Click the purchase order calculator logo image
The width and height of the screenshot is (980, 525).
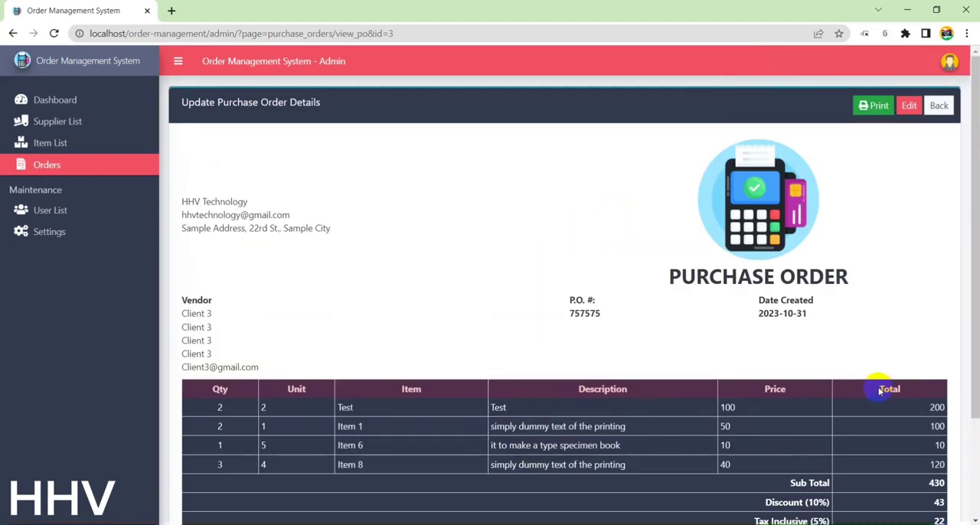coord(758,199)
